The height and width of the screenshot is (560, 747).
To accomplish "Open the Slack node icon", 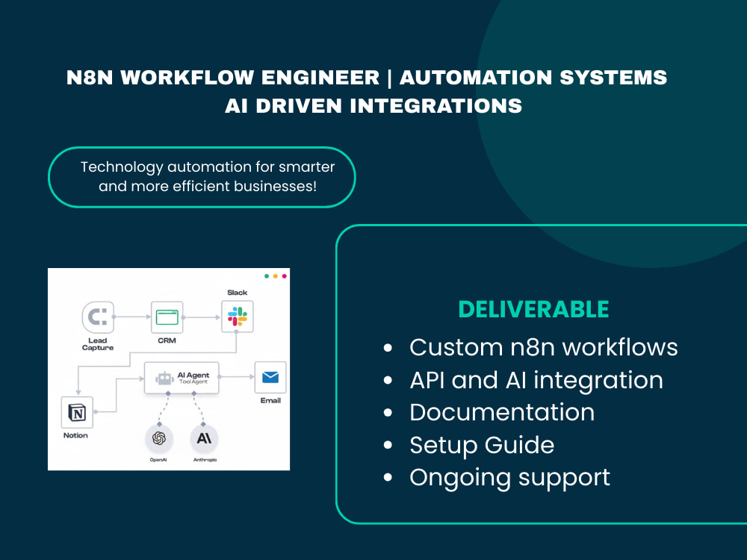I will coord(238,316).
